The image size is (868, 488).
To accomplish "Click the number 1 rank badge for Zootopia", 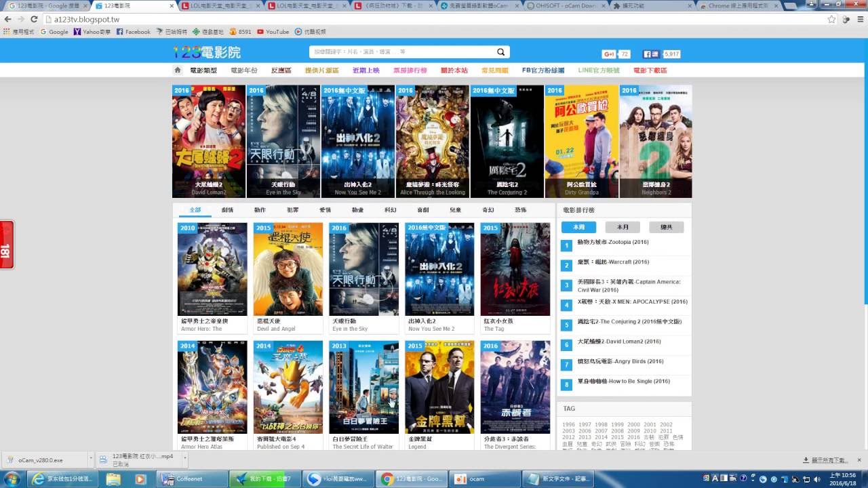I will pos(567,245).
